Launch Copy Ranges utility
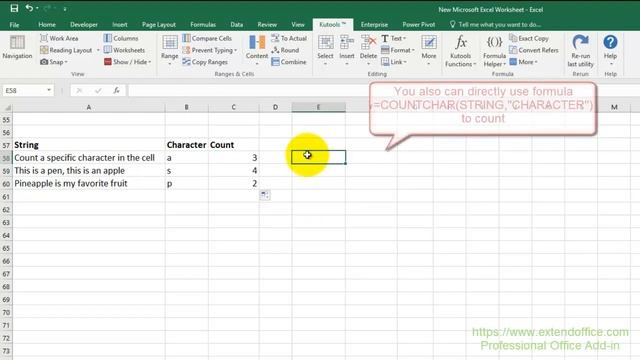The width and height of the screenshot is (640, 360). (x=205, y=62)
